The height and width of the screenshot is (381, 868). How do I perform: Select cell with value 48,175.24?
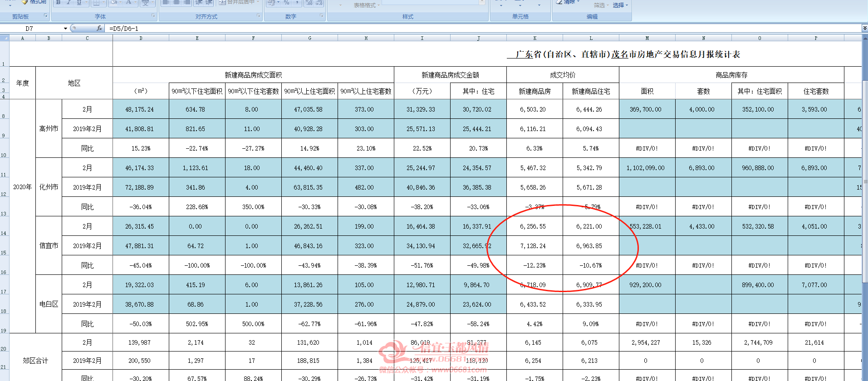(x=141, y=109)
